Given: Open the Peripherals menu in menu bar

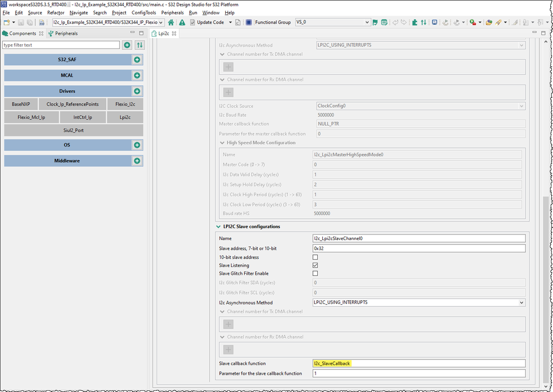Looking at the screenshot, I should point(173,13).
